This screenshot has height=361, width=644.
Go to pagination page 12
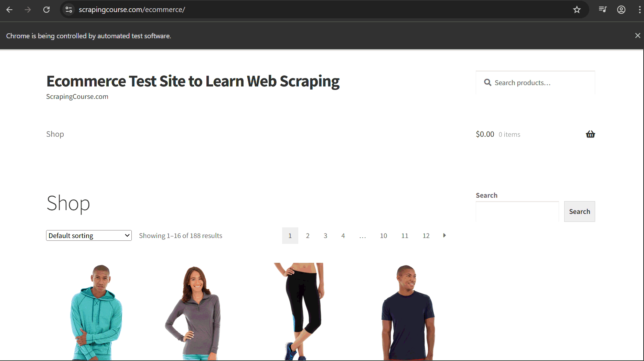point(426,236)
